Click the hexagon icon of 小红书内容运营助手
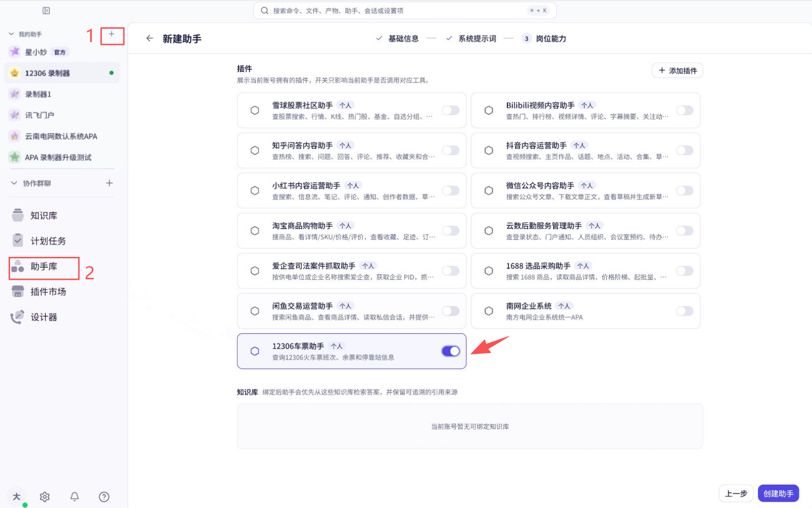Viewport: 812px width, 508px height. pyautogui.click(x=255, y=191)
